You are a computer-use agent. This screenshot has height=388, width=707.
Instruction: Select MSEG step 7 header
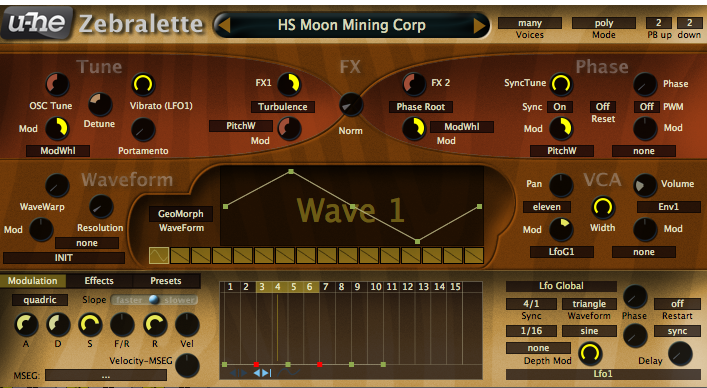(x=326, y=287)
